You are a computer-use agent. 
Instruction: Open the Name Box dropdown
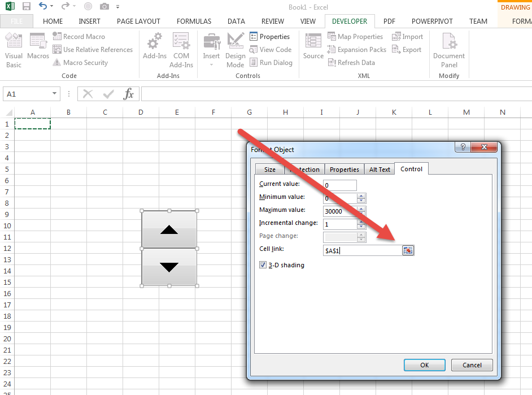pos(55,94)
